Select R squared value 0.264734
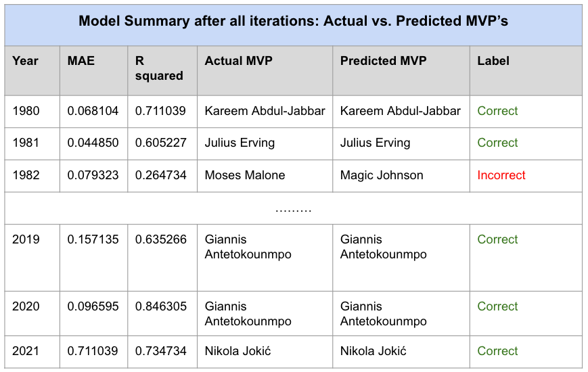 (160, 175)
